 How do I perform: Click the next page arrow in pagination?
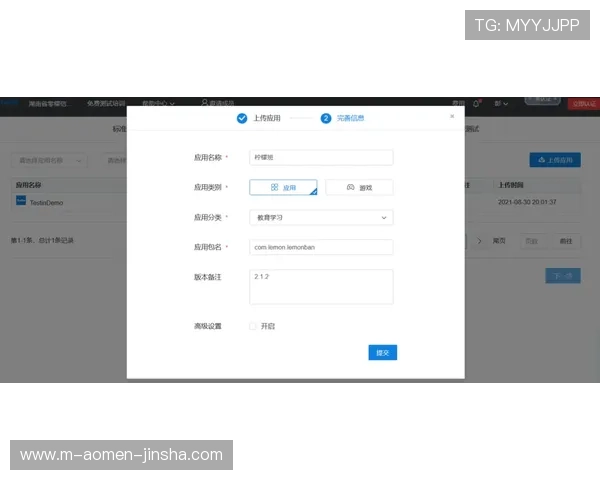point(479,240)
